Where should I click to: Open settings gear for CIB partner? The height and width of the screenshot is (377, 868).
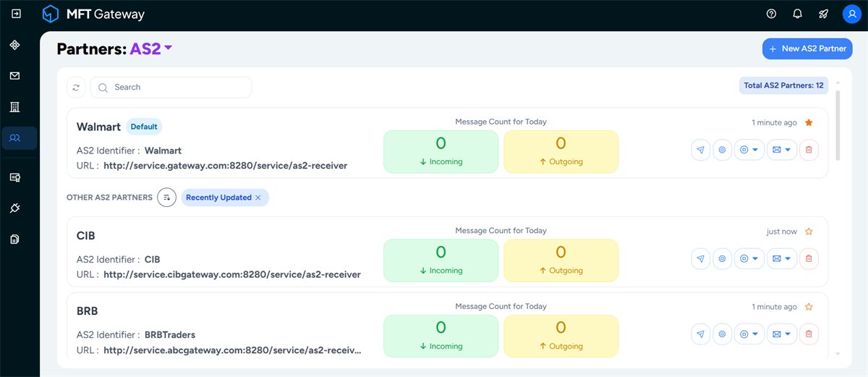click(x=722, y=259)
